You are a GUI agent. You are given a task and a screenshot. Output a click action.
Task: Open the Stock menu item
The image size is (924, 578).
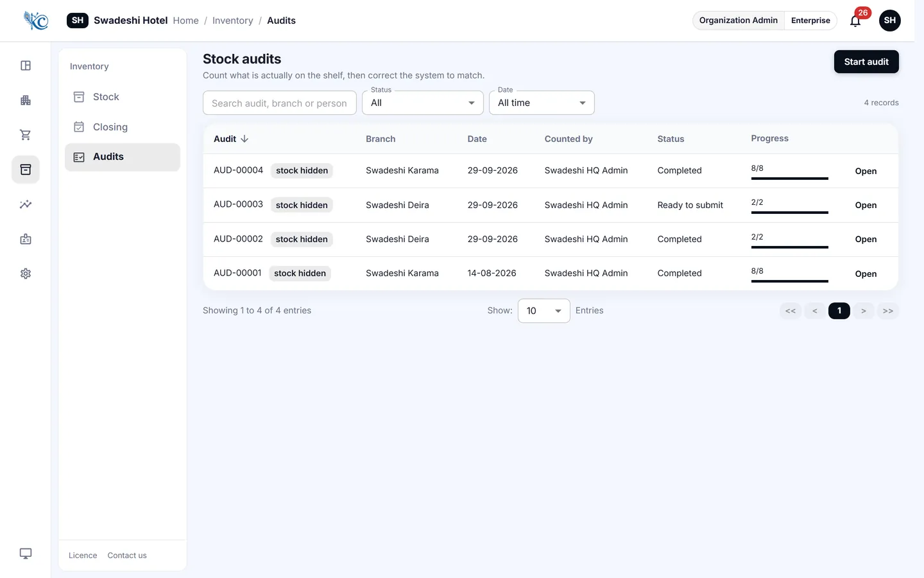(123, 97)
